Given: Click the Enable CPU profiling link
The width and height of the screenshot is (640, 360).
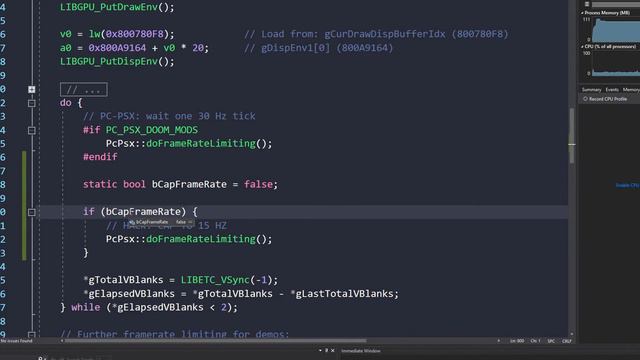Looking at the screenshot, I should [627, 185].
